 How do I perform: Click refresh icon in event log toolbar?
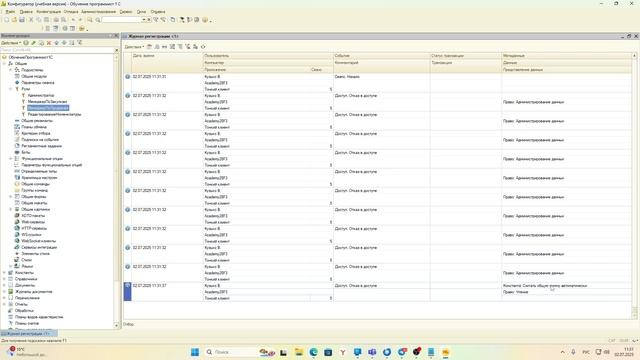203,47
